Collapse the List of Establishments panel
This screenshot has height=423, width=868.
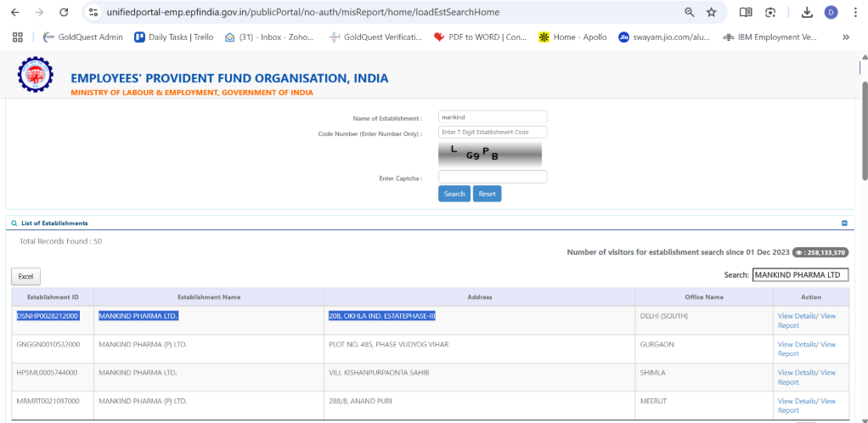(844, 223)
